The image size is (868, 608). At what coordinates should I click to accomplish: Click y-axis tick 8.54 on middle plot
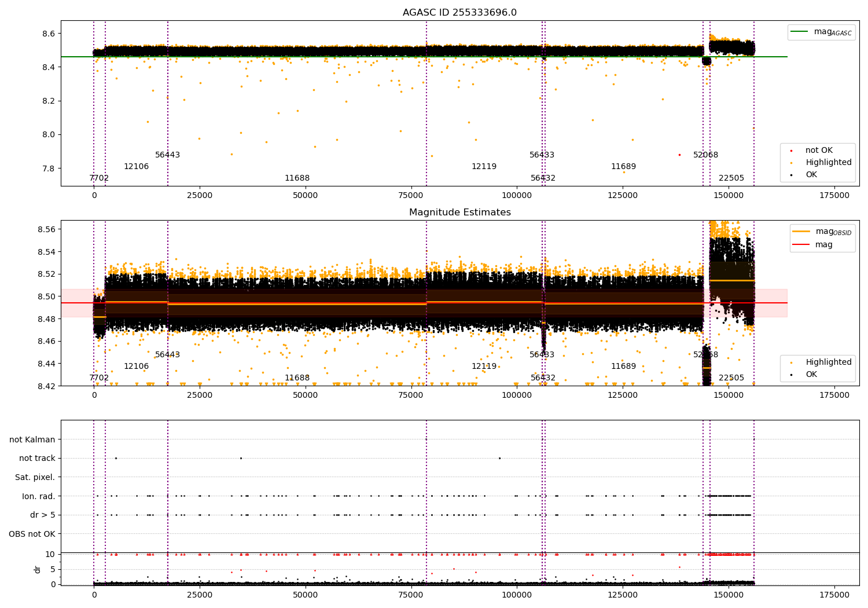click(46, 252)
